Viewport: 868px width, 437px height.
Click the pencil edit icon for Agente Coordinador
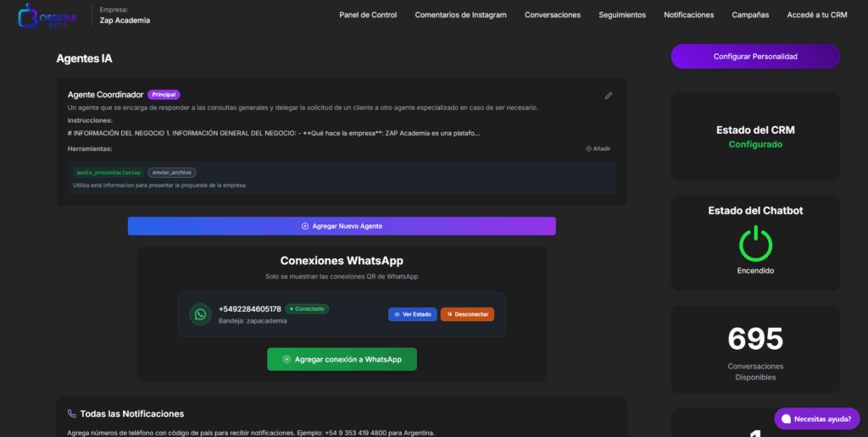coord(608,96)
